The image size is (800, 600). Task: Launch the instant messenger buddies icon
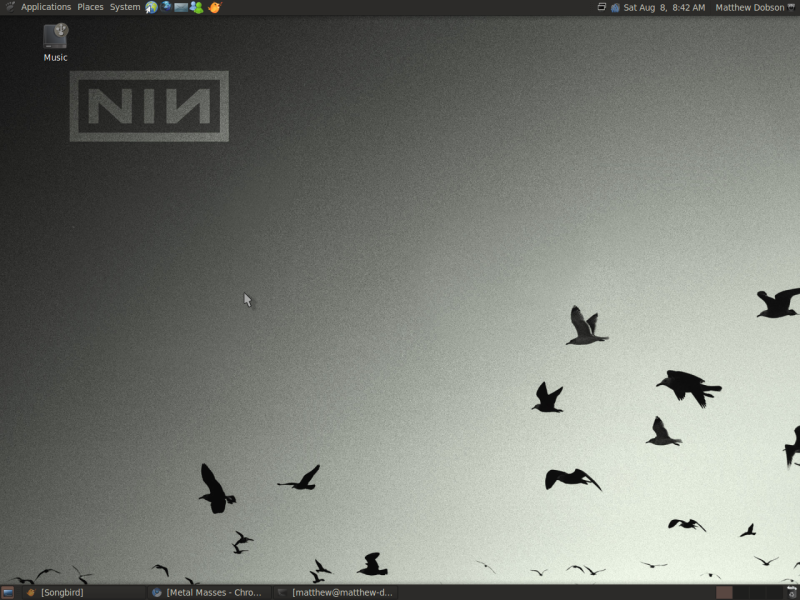[x=196, y=7]
